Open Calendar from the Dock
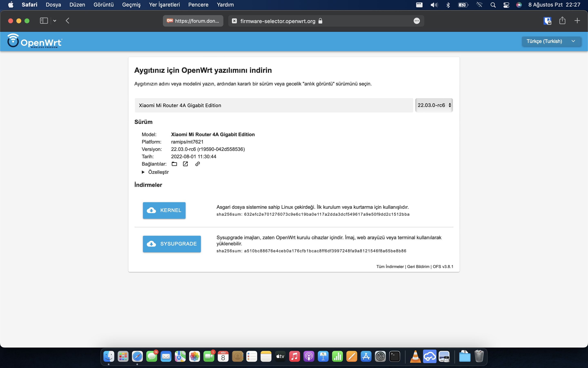588x368 pixels. pyautogui.click(x=223, y=357)
